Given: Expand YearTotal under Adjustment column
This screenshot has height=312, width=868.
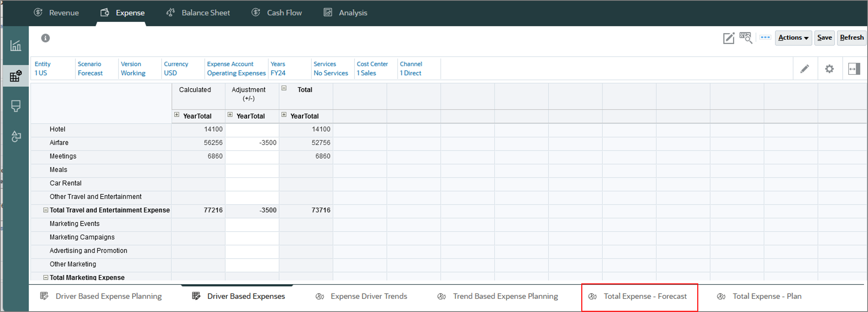Looking at the screenshot, I should [x=230, y=115].
